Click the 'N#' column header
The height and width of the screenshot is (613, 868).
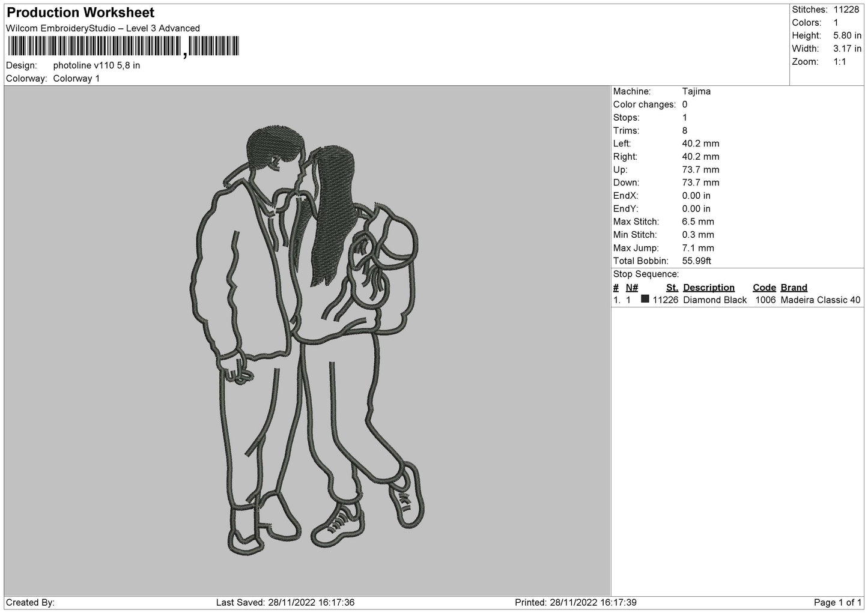[632, 288]
